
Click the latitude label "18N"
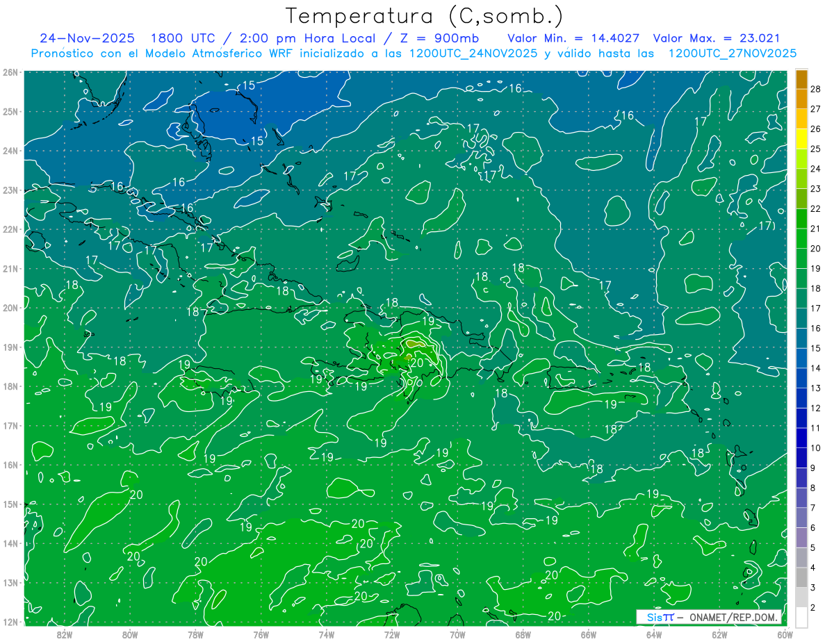pos(10,386)
